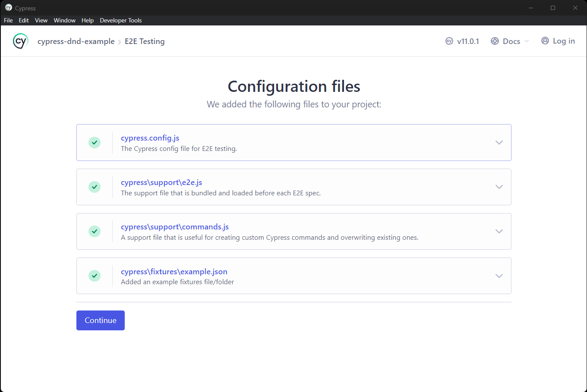Open the Developer Tools menu
The height and width of the screenshot is (392, 587).
120,20
